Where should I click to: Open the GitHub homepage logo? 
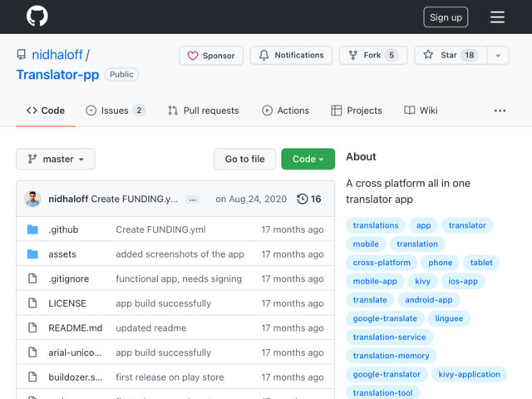pyautogui.click(x=37, y=16)
